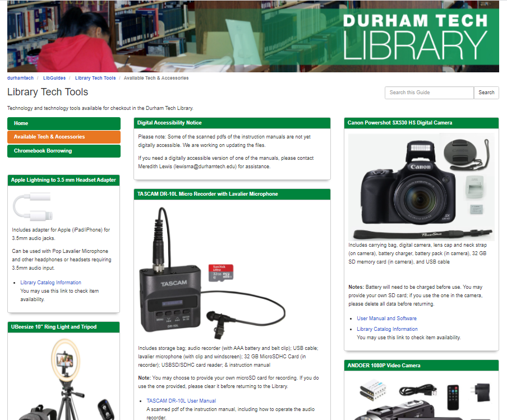Open the camera User Manual and Software link
507x420 pixels.
click(x=386, y=319)
